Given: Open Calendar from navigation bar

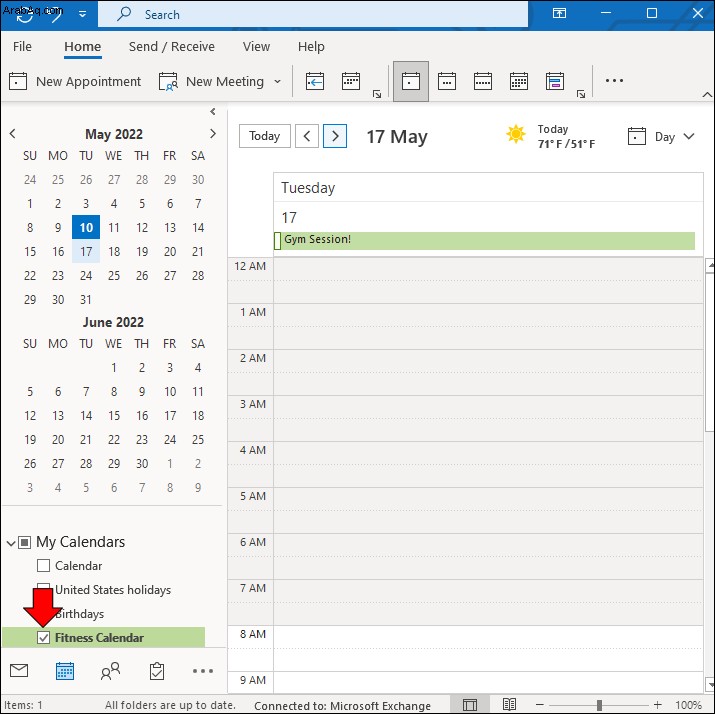Looking at the screenshot, I should click(65, 671).
